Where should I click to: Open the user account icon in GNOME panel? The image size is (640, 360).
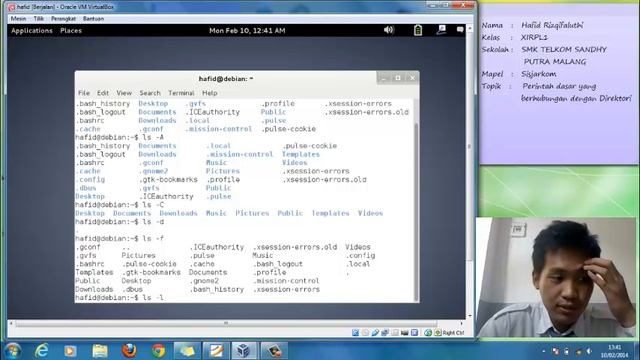441,30
